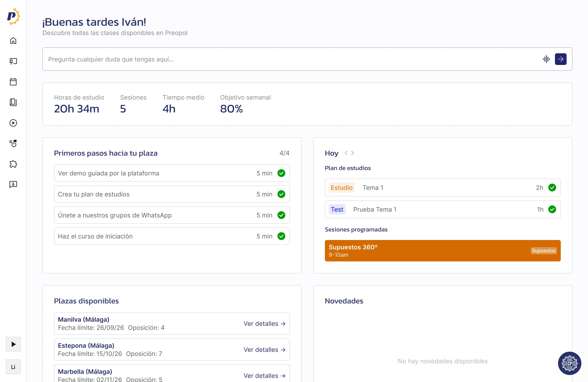This screenshot has width=588, height=382.
Task: Submit question with the arrow button
Action: pos(561,59)
